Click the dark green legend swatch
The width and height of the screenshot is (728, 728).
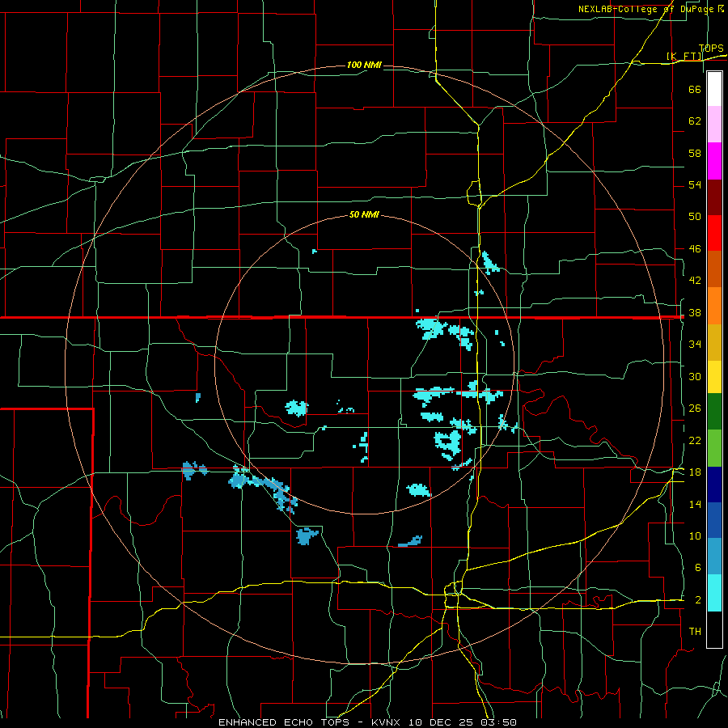click(714, 412)
